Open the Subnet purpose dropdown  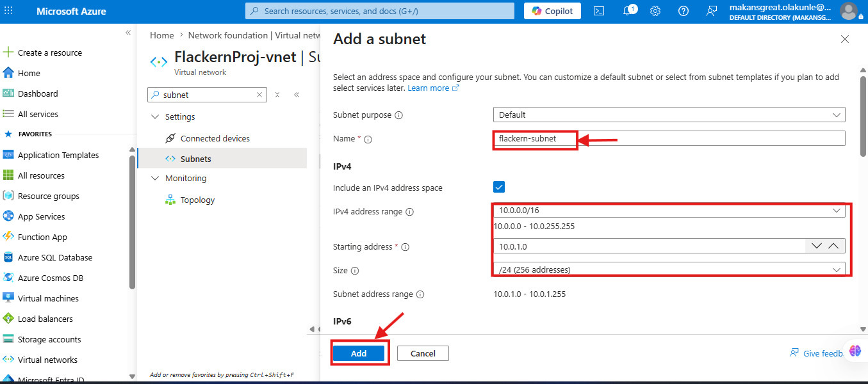click(x=669, y=115)
